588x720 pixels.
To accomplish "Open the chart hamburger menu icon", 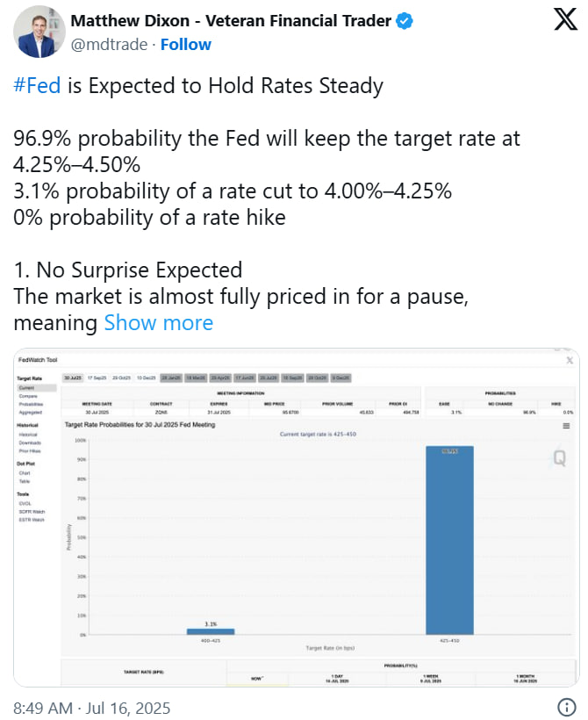I will [567, 425].
